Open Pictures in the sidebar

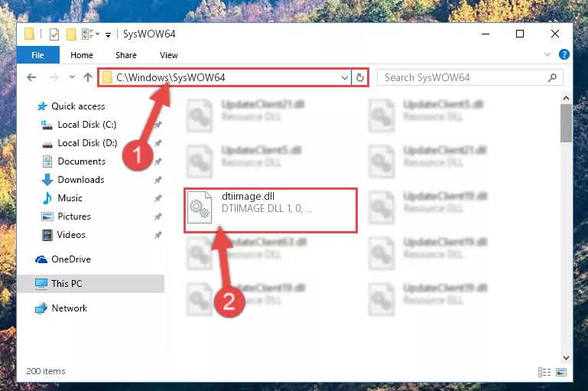[66, 217]
